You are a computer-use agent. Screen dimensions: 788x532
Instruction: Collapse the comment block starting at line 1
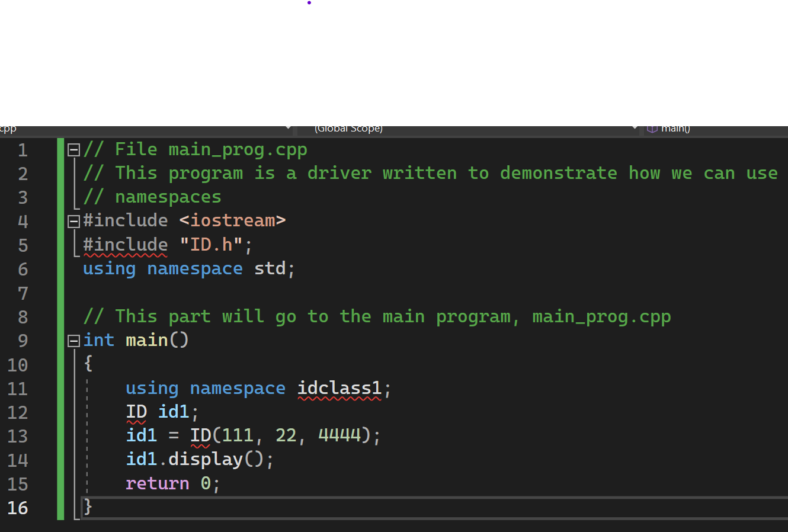[73, 149]
